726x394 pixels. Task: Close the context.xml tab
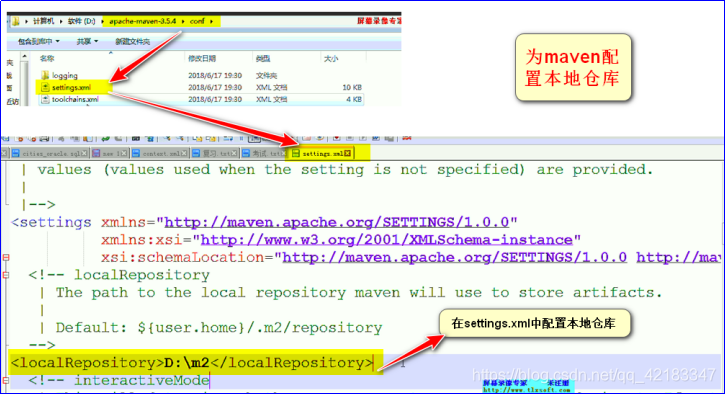184,153
